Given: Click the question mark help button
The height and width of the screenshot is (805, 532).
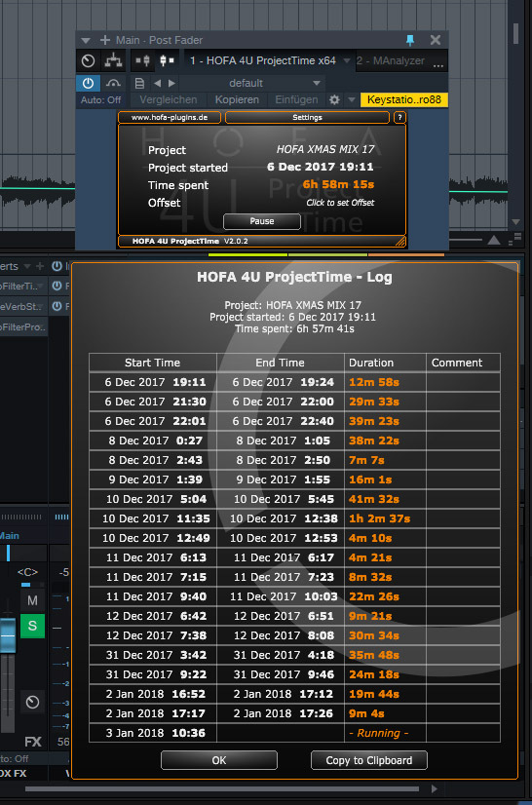Looking at the screenshot, I should (x=399, y=118).
